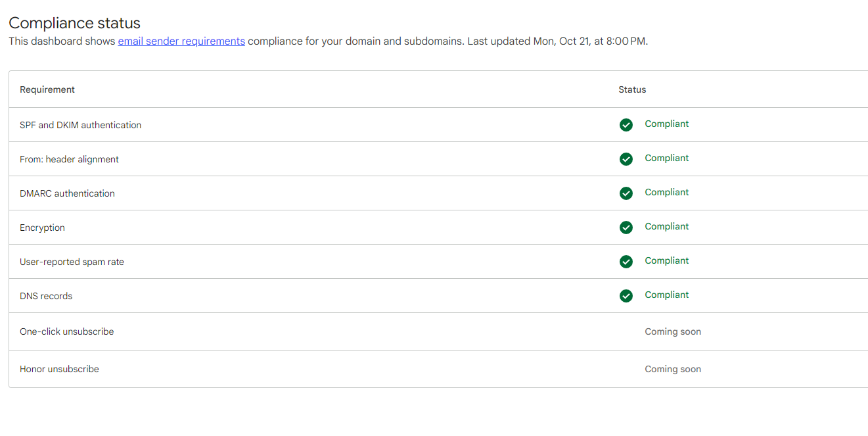Select the Requirement column header
This screenshot has height=436, width=868.
(47, 89)
